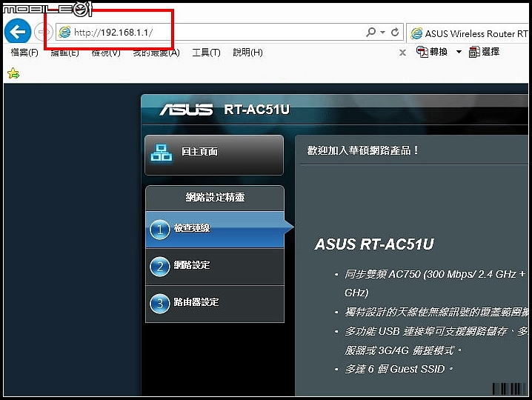Viewport: 532px width, 400px height.
Task: Open the 檢視(V) menu
Action: (x=106, y=53)
